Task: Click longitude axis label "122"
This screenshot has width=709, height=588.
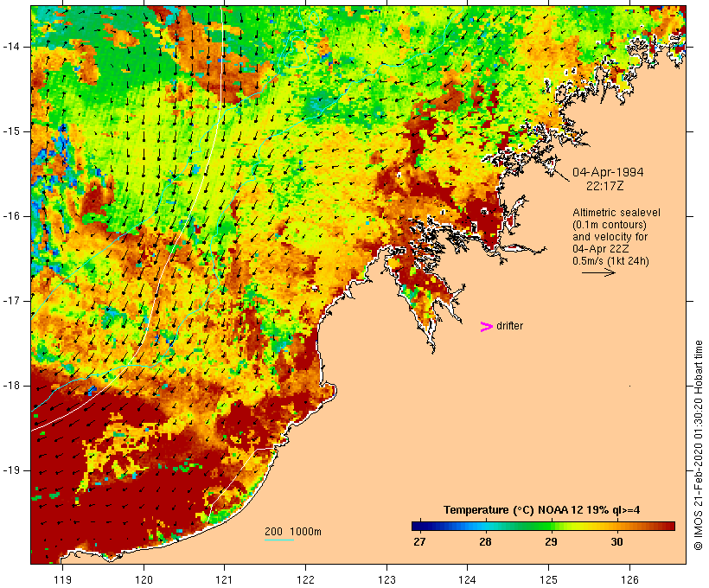Action: 306,579
